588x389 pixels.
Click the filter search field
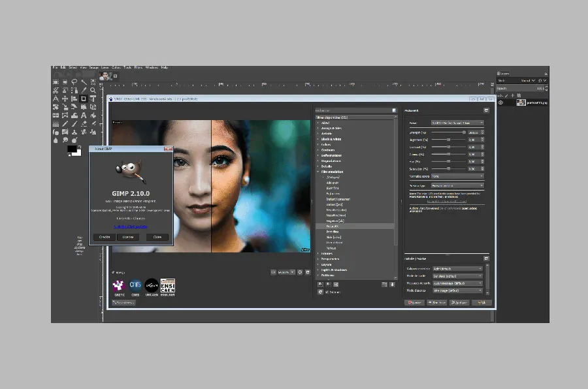(x=351, y=110)
